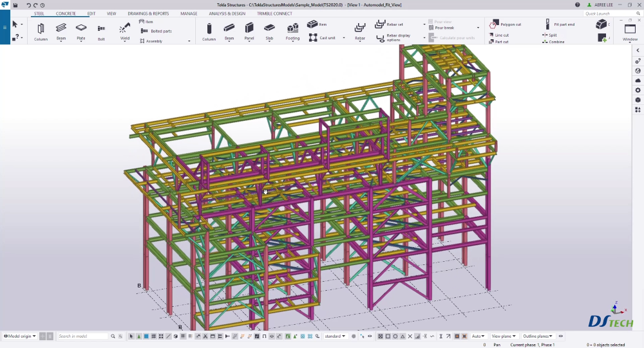This screenshot has height=348, width=644.
Task: Open the Outline planes dropdown
Action: click(538, 336)
